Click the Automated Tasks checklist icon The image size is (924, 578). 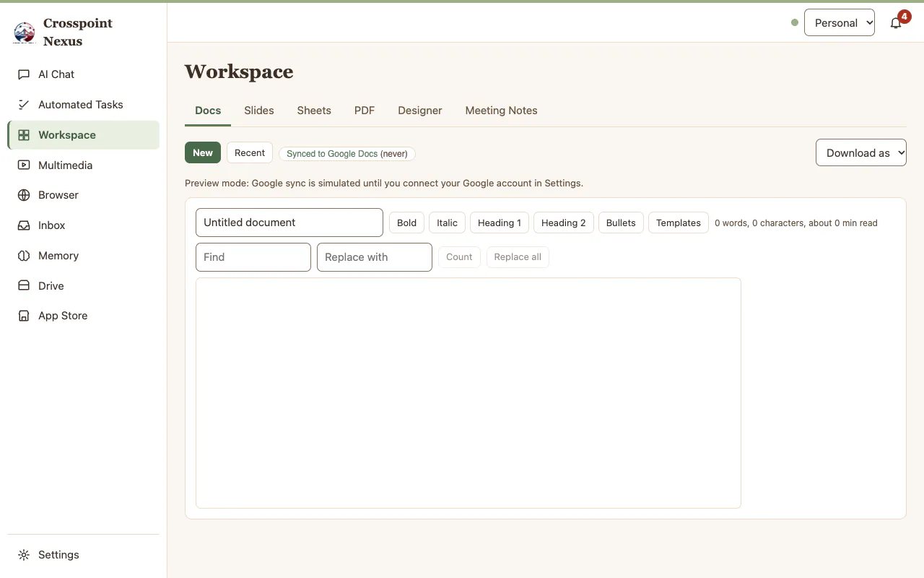click(24, 105)
